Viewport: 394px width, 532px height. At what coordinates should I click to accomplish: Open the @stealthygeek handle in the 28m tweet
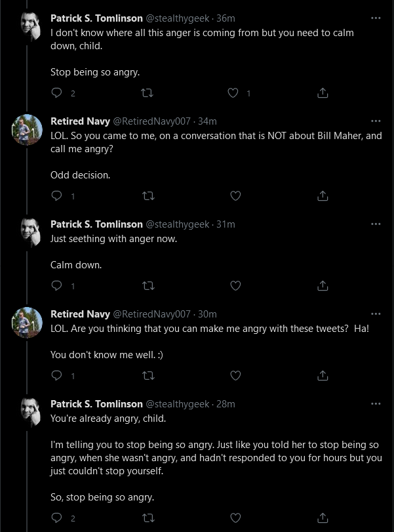[x=178, y=403]
